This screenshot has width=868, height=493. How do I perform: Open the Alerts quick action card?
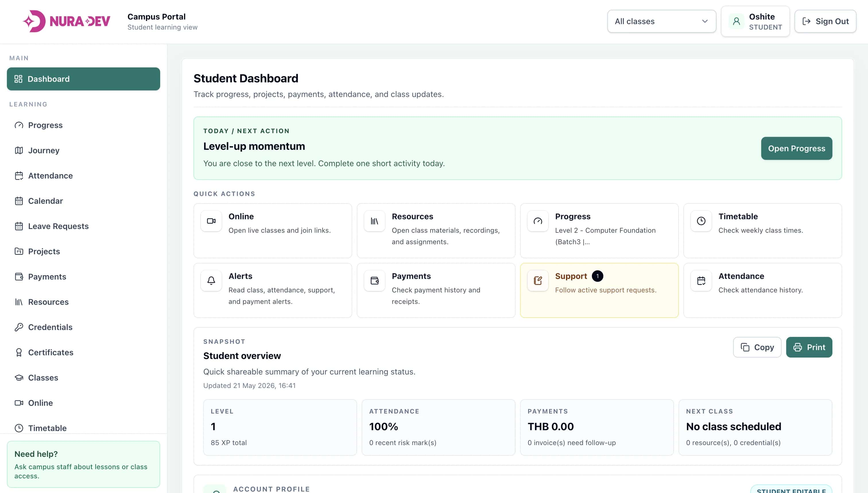tap(273, 290)
